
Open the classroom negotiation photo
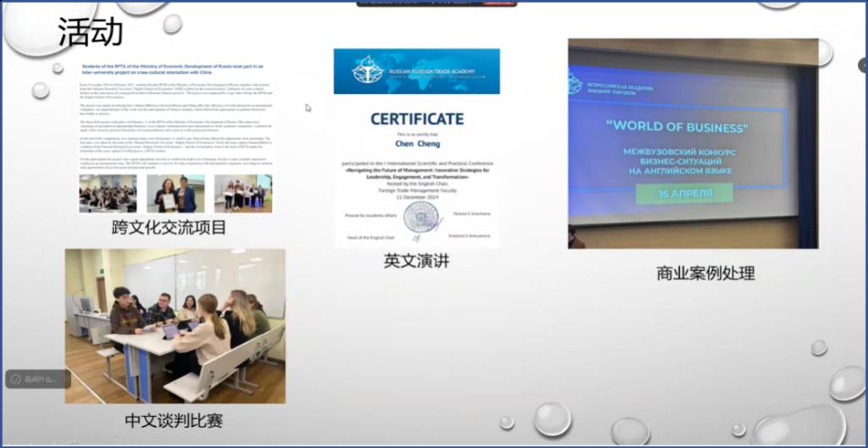pos(175,326)
